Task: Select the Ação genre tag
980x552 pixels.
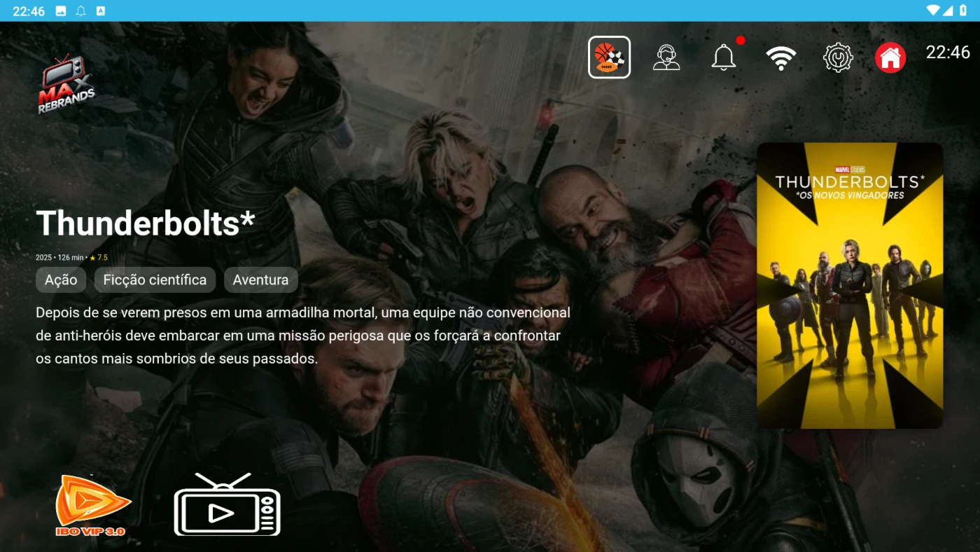Action: [x=61, y=280]
